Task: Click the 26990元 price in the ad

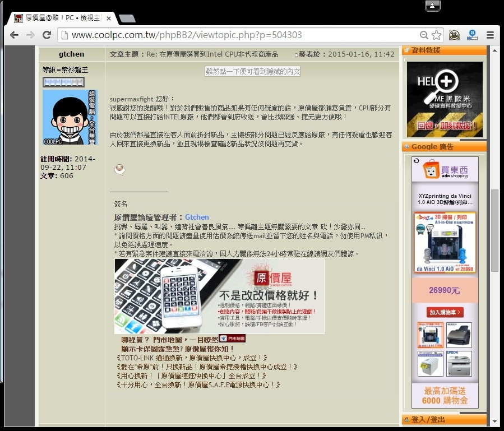Action: click(x=444, y=290)
